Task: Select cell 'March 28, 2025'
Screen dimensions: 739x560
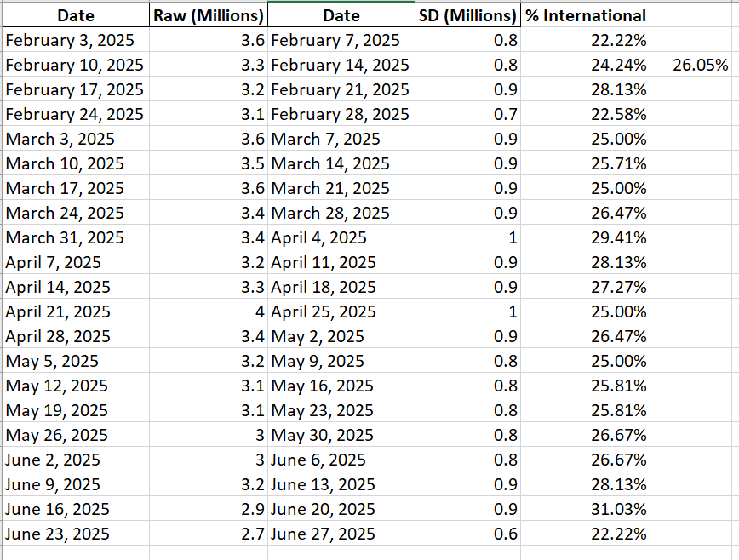Action: (x=341, y=213)
